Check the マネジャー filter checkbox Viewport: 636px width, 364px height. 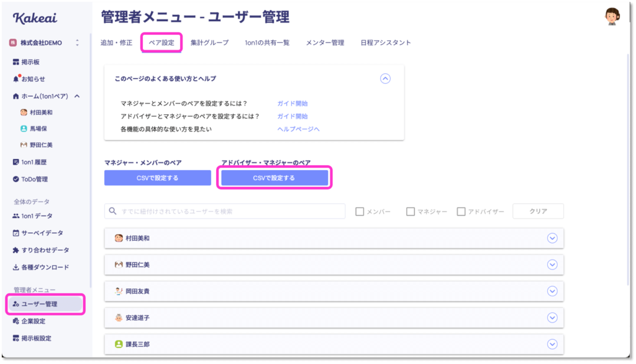(411, 211)
